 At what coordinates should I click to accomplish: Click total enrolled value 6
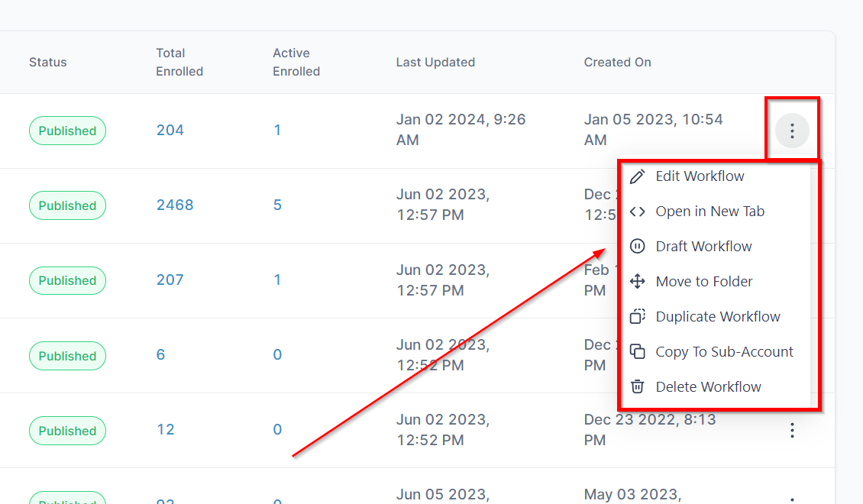(x=160, y=355)
